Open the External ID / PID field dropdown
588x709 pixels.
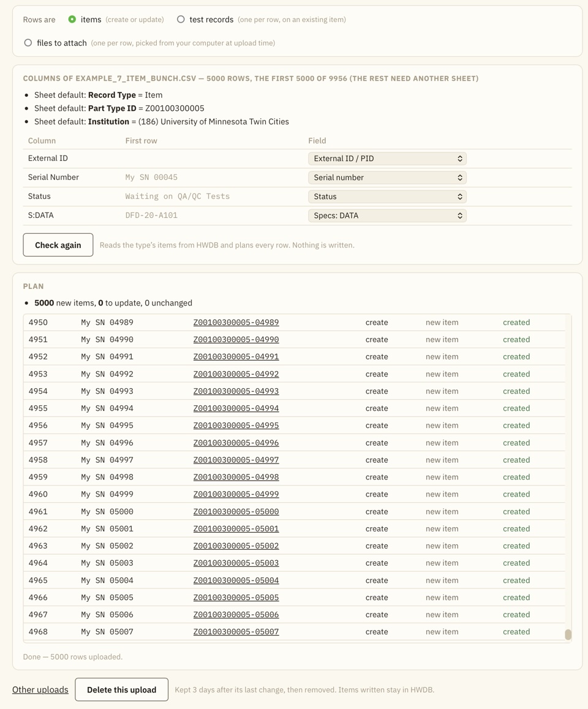(x=387, y=159)
